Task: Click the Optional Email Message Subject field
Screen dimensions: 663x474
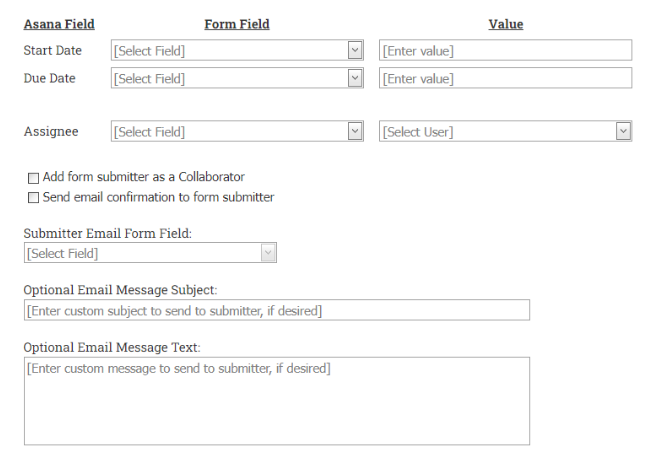Action: coord(276,311)
